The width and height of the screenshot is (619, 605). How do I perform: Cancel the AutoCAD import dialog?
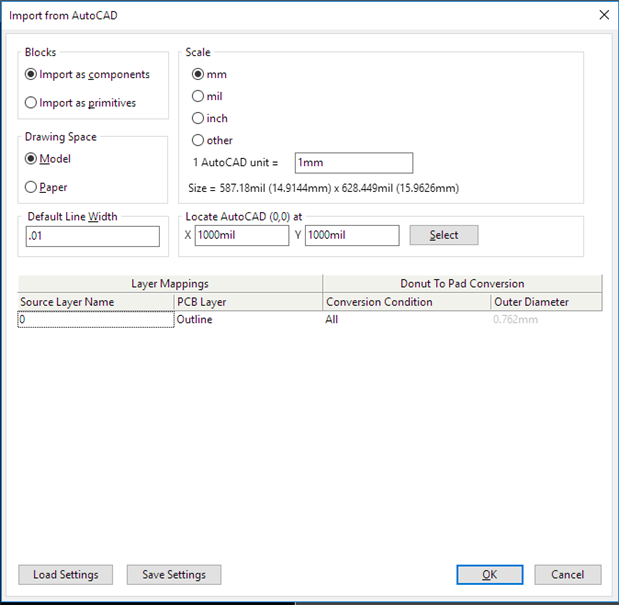point(568,575)
